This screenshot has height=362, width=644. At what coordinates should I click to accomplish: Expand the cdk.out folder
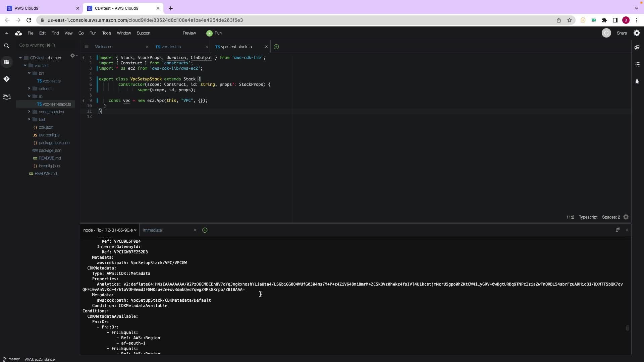pyautogui.click(x=29, y=88)
